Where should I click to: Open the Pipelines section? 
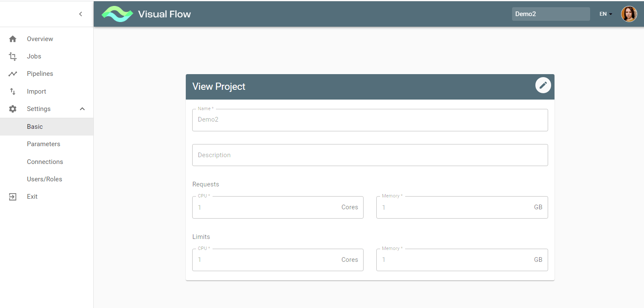(x=40, y=74)
